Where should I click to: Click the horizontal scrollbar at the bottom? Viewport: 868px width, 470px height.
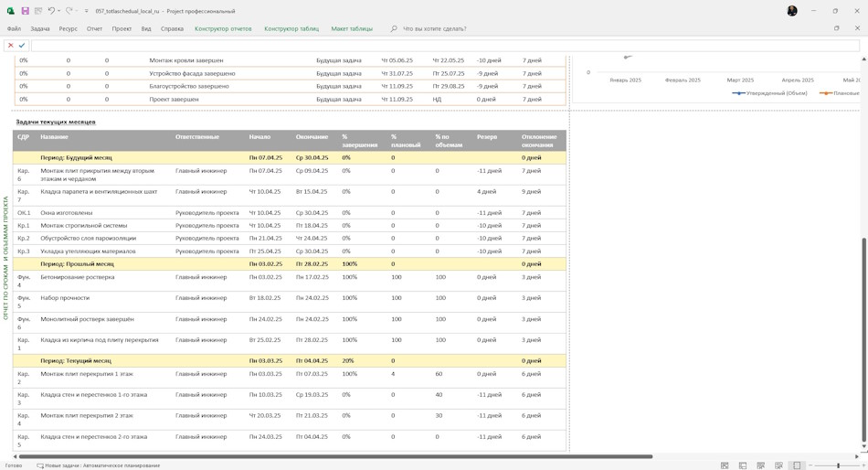[335, 456]
